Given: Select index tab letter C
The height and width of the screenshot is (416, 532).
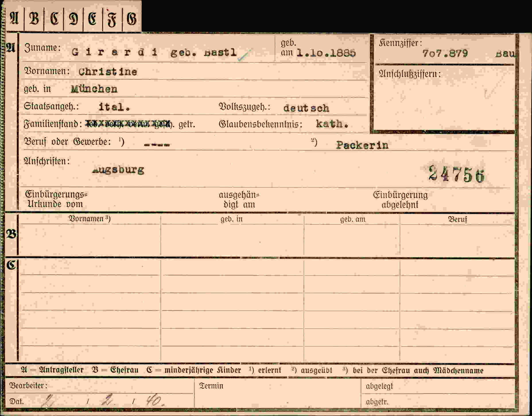Looking at the screenshot, I should pos(54,19).
